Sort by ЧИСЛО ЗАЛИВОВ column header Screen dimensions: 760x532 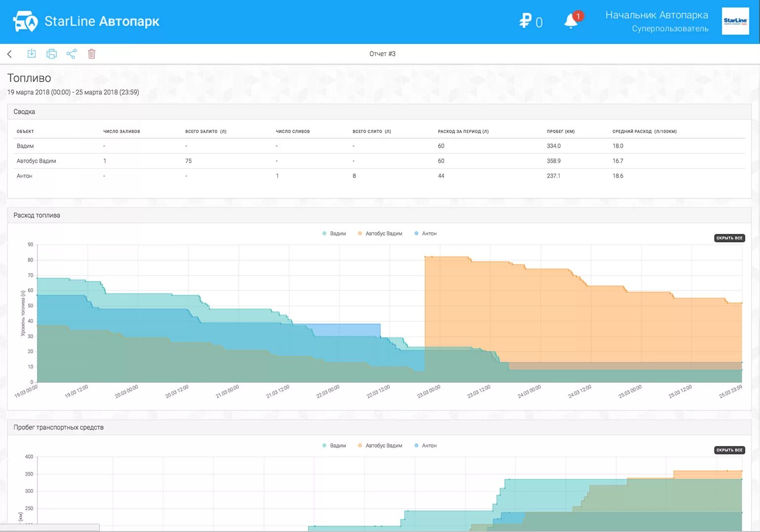tap(121, 132)
